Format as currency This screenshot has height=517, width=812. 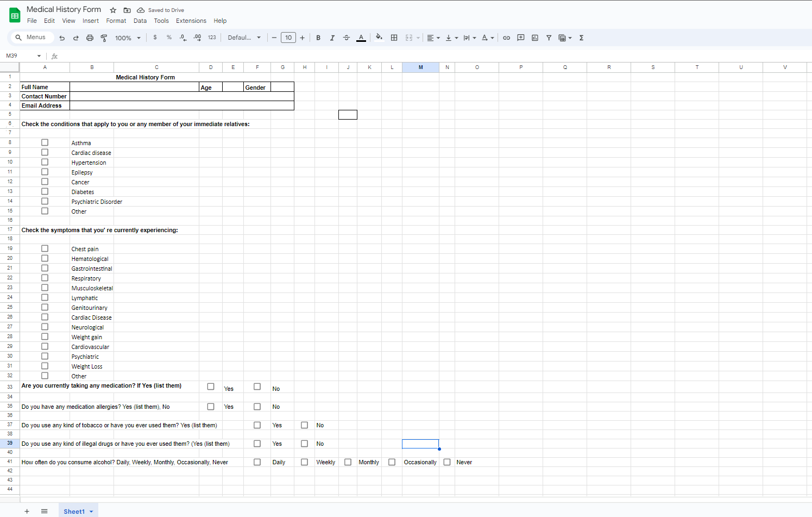pyautogui.click(x=155, y=38)
